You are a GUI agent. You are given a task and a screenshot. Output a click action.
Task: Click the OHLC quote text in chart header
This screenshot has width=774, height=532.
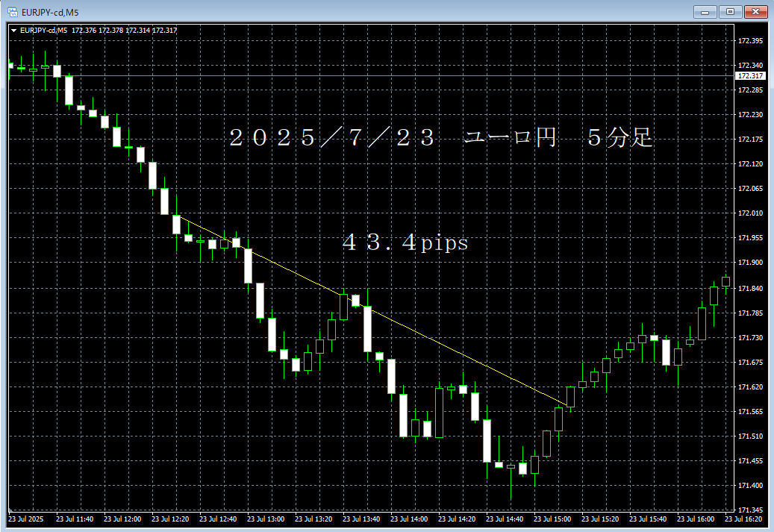tap(125, 31)
